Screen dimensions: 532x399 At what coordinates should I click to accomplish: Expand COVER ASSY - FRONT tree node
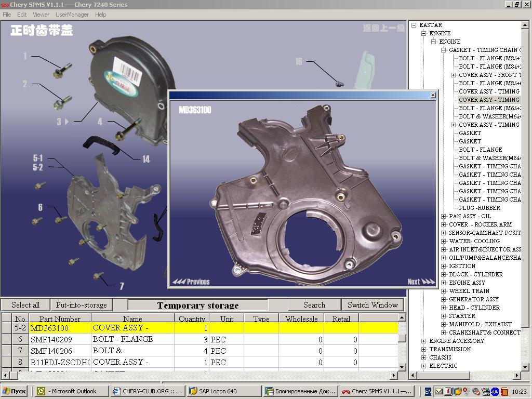(x=453, y=75)
